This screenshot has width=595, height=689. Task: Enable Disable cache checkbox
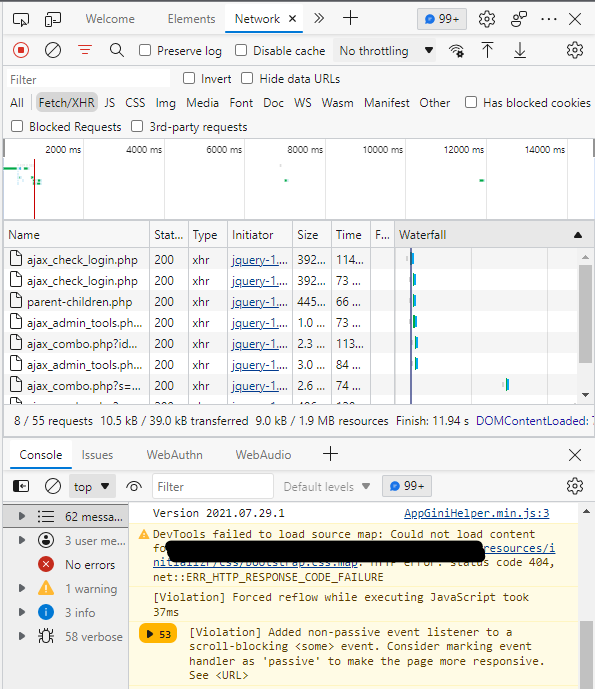[241, 50]
